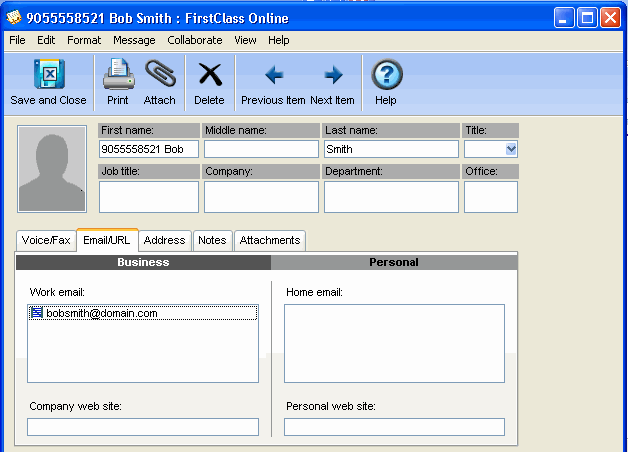Expand the Title dropdown list
This screenshot has width=628, height=452.
(x=511, y=149)
